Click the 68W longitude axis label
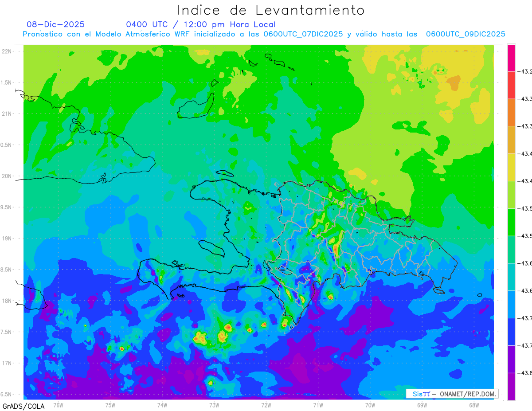This screenshot has width=532, height=411. (x=473, y=405)
